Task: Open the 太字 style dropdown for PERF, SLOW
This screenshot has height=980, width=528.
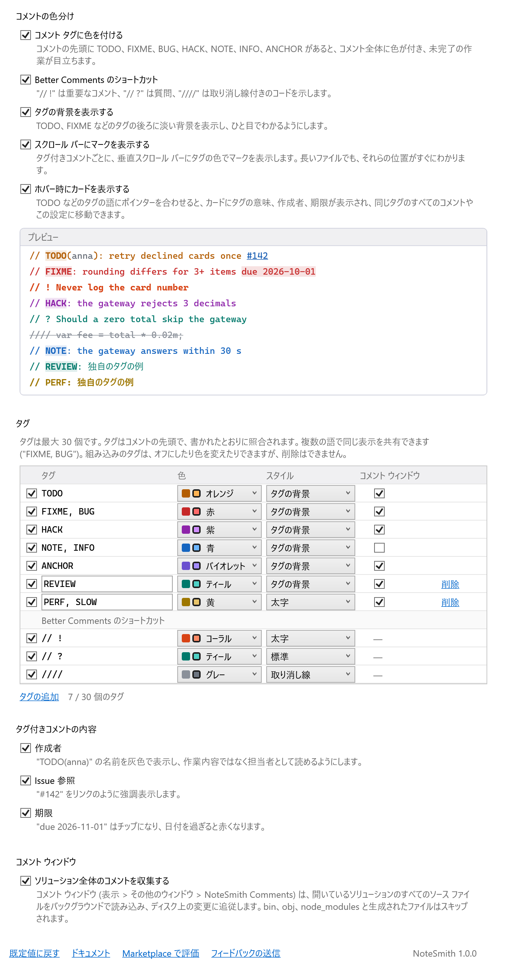Action: coord(310,602)
